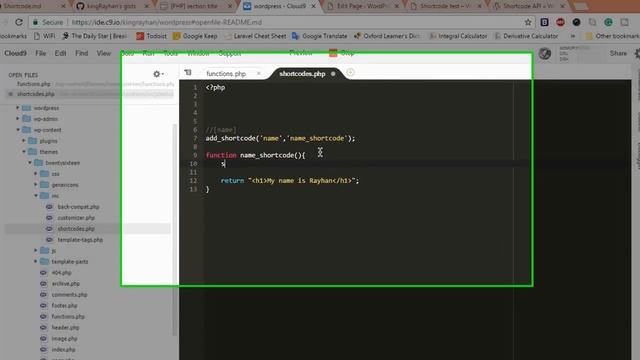Open customizer.php in the file tree

pos(76,218)
